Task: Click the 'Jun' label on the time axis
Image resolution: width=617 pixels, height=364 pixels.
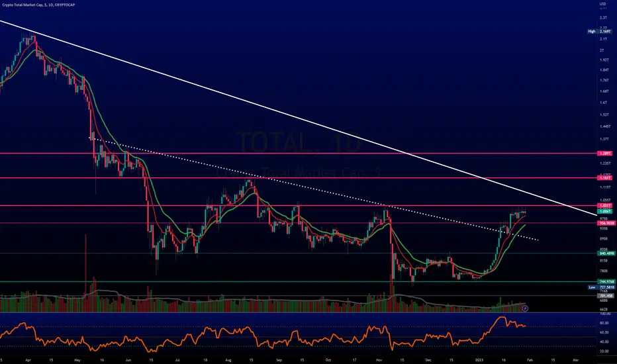Action: click(x=128, y=360)
